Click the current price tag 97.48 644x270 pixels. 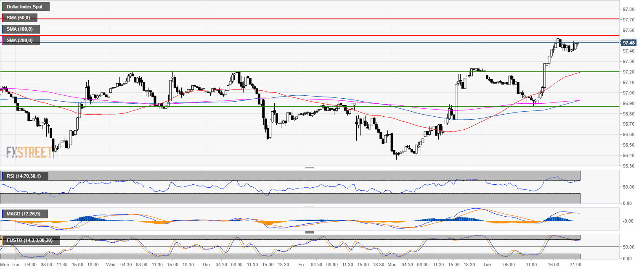628,43
